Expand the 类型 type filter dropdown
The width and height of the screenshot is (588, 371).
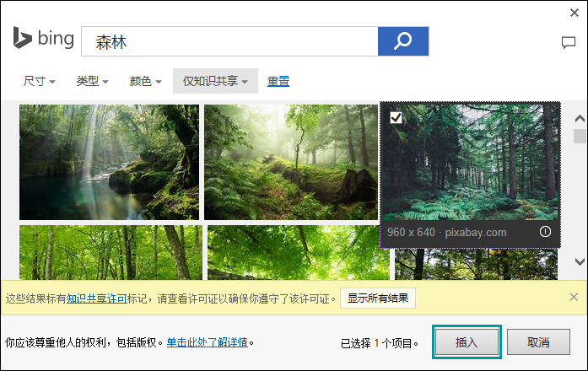point(92,82)
